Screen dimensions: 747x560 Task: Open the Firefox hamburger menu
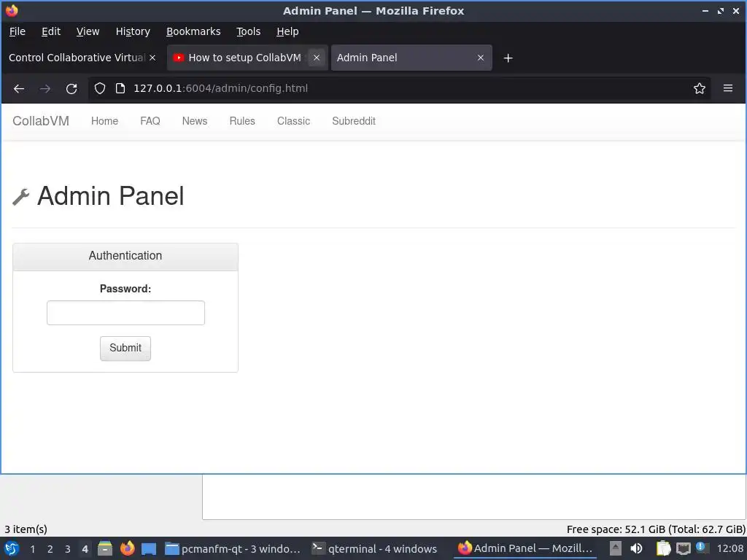(x=728, y=88)
